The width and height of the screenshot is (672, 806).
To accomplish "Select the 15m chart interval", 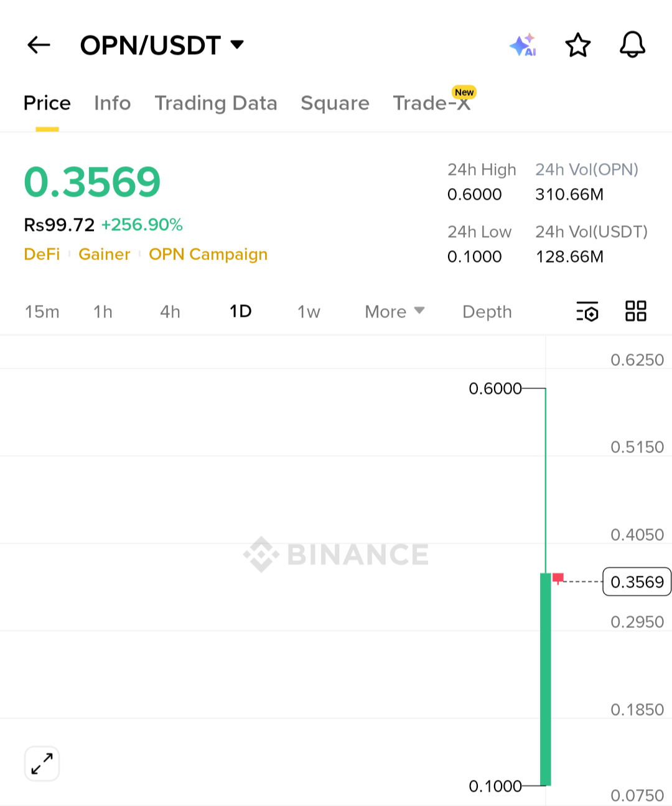I will coord(42,311).
